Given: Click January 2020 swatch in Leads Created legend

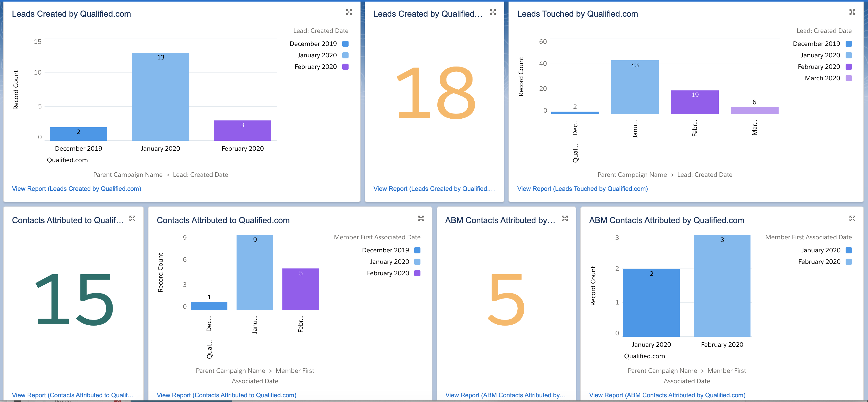Looking at the screenshot, I should coord(345,55).
